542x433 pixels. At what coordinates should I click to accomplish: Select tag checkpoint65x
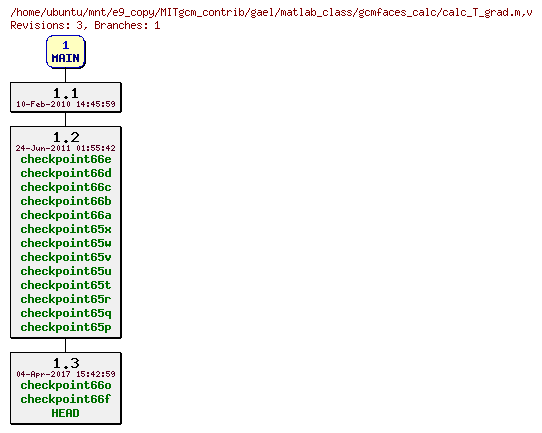pos(66,229)
